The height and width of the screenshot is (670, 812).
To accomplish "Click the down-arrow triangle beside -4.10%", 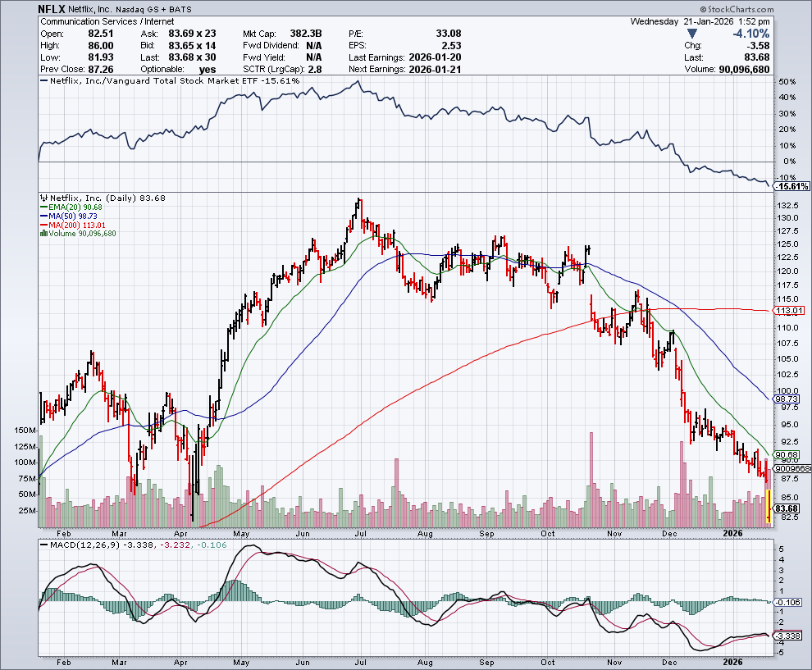I will (693, 34).
